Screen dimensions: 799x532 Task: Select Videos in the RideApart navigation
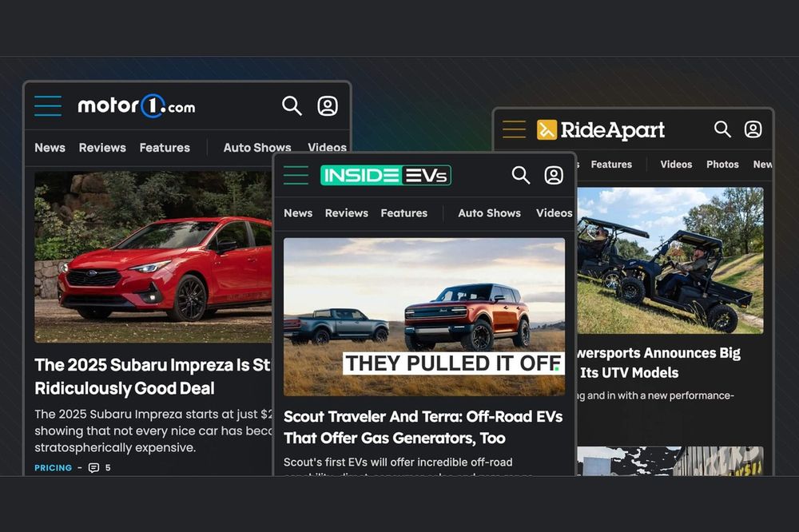point(676,165)
